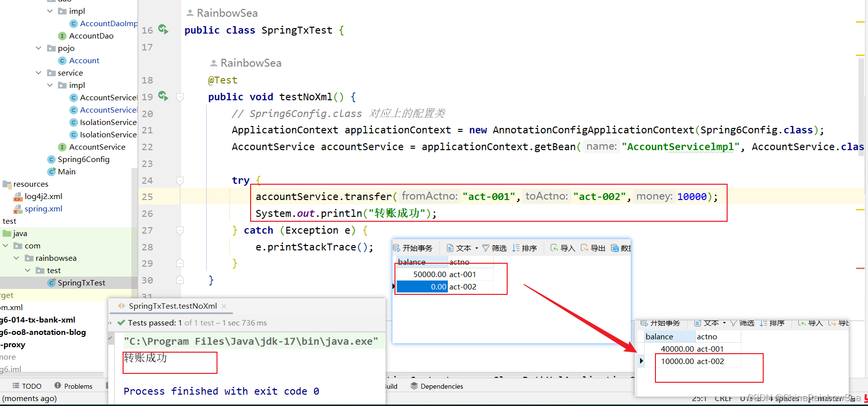Click the TODO list icon
The image size is (868, 406).
(x=16, y=386)
